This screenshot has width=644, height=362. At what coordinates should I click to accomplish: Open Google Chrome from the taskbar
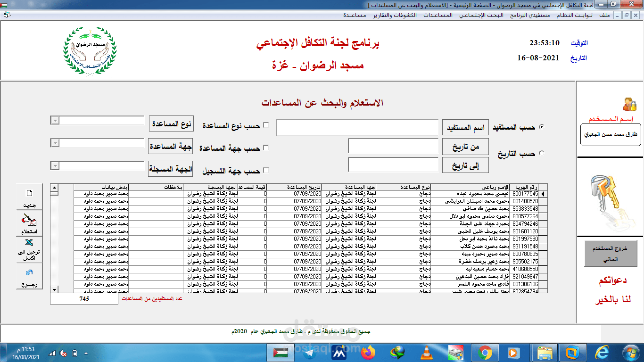[x=484, y=353]
